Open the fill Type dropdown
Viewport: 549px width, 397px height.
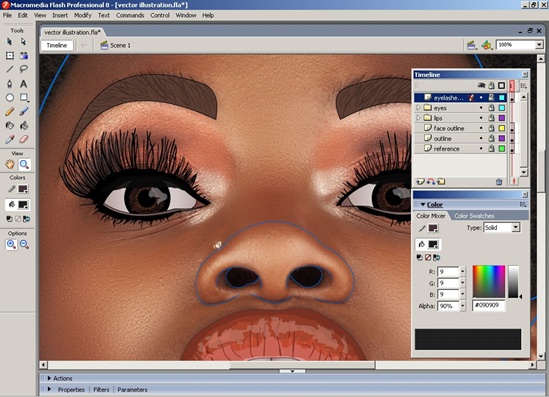515,228
